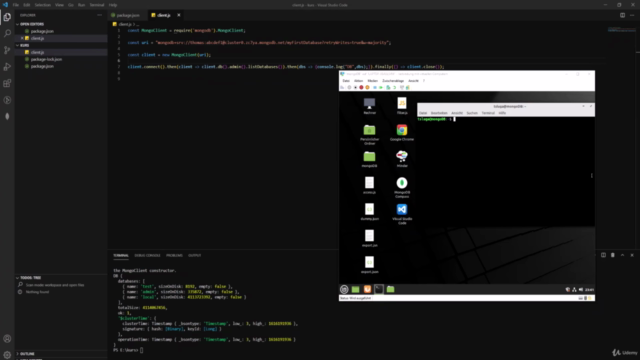Click Scan mode workspace and open files entry
The height and width of the screenshot is (360, 640).
[55, 285]
